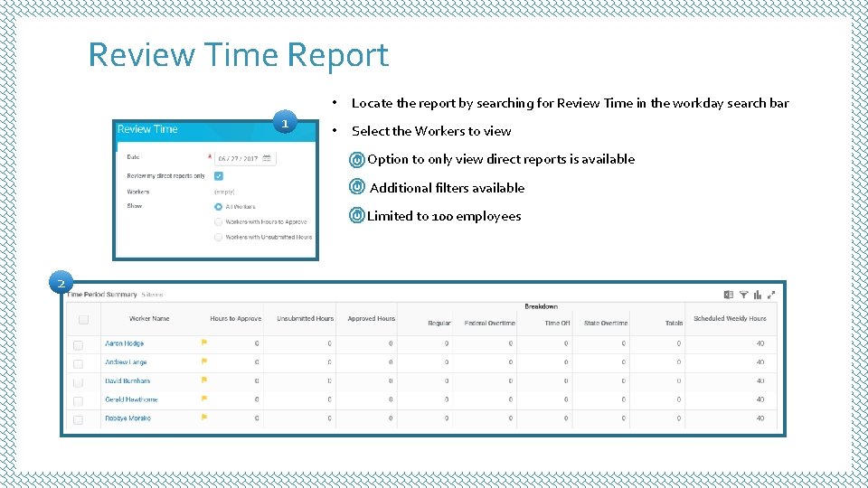The image size is (868, 488).
Task: Click the Hours to Approve column header
Action: point(236,319)
